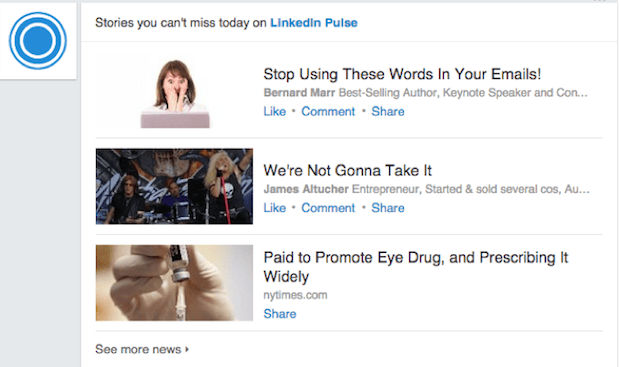Viewport: 620px width, 367px height.
Task: Open the rock band concert thumbnail
Action: 174,186
